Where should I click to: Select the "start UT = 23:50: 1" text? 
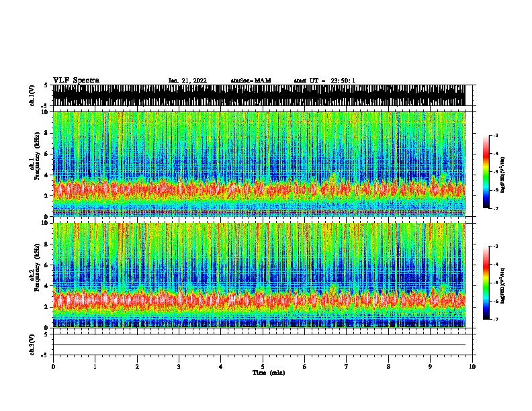(x=324, y=81)
